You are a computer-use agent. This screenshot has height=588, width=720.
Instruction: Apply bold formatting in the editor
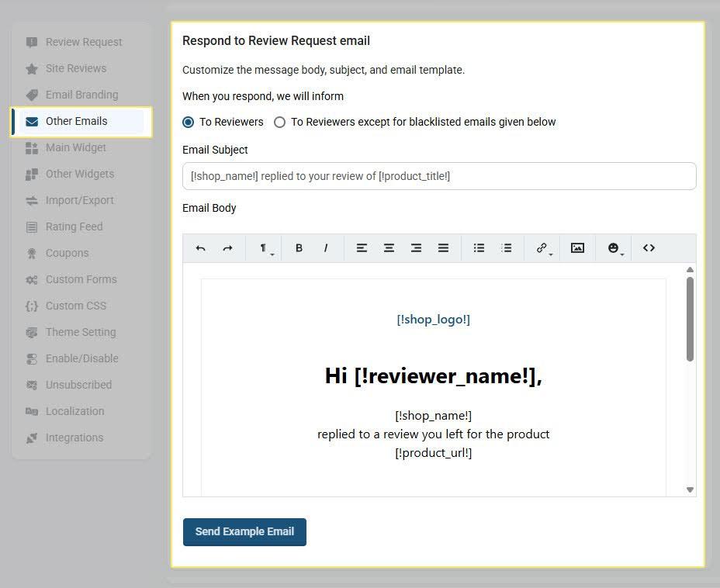299,247
